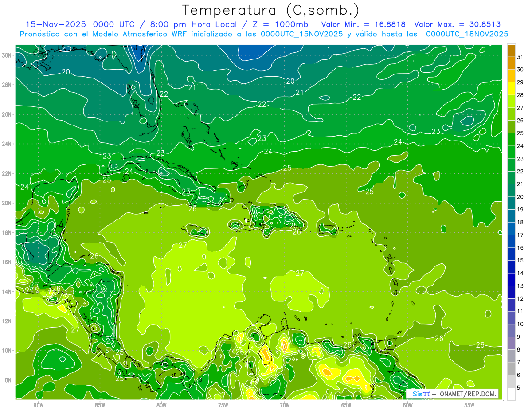Click the '20N' latitude axis label
The image size is (532, 411).
tap(7, 203)
